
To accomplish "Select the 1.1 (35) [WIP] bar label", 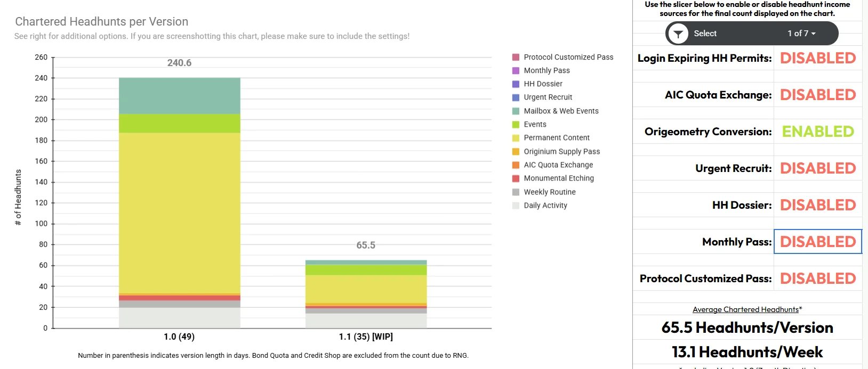I will (366, 337).
